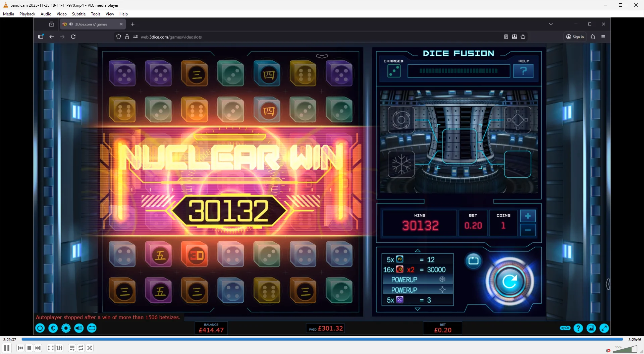Open the VLC Tools menu
Image resolution: width=644 pixels, height=354 pixels.
(96, 14)
